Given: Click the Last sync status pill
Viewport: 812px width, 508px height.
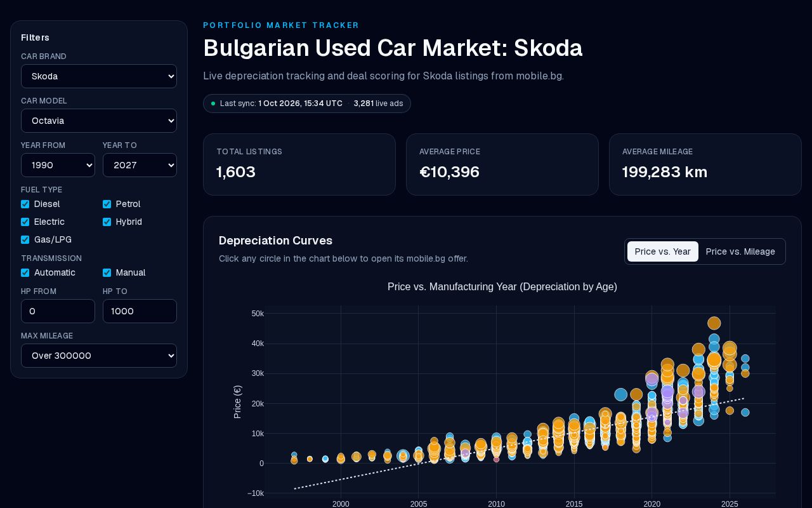Looking at the screenshot, I should [x=307, y=104].
